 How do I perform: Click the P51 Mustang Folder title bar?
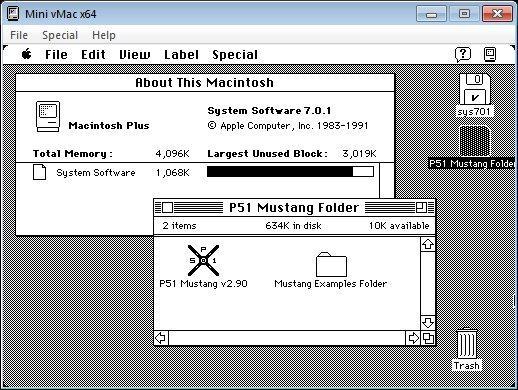294,208
